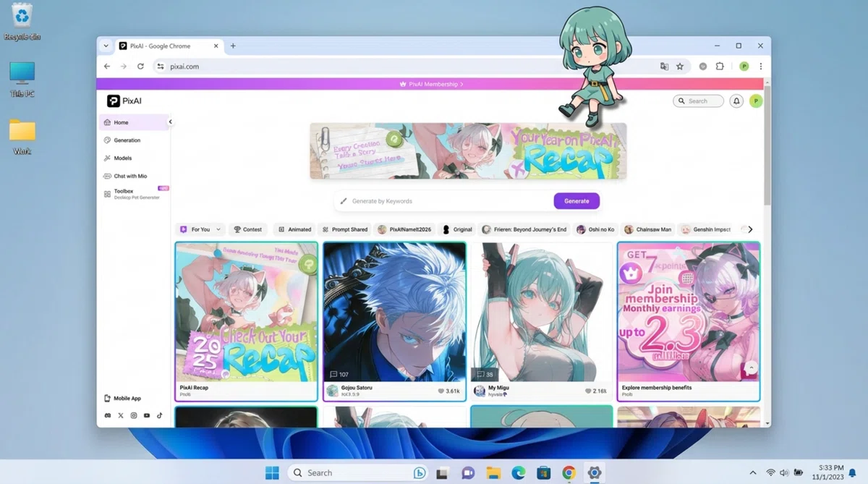The width and height of the screenshot is (868, 484).
Task: Select the Animated category tab
Action: [x=294, y=229]
